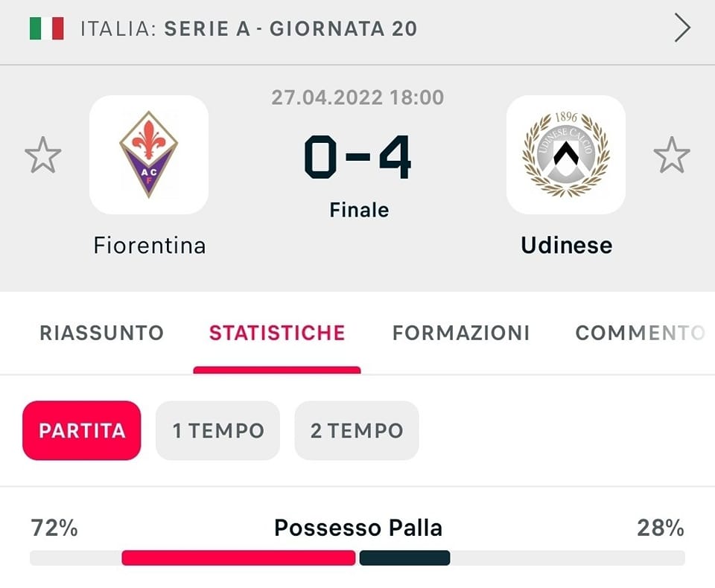Filter statistics to 2 Tempo
Viewport: 715px width, 588px height.
(x=357, y=430)
